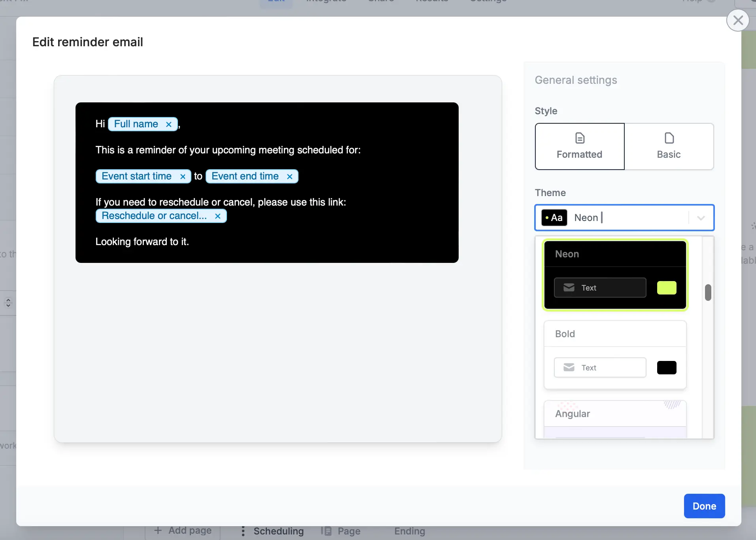The height and width of the screenshot is (540, 756).
Task: Remove the Full name tag
Action: coord(169,124)
